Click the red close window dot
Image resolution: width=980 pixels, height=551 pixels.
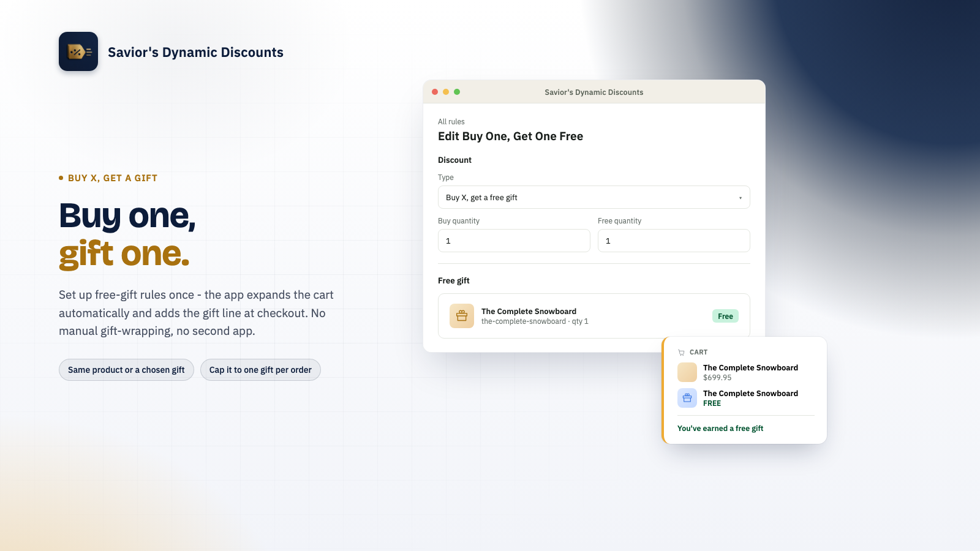pos(435,92)
